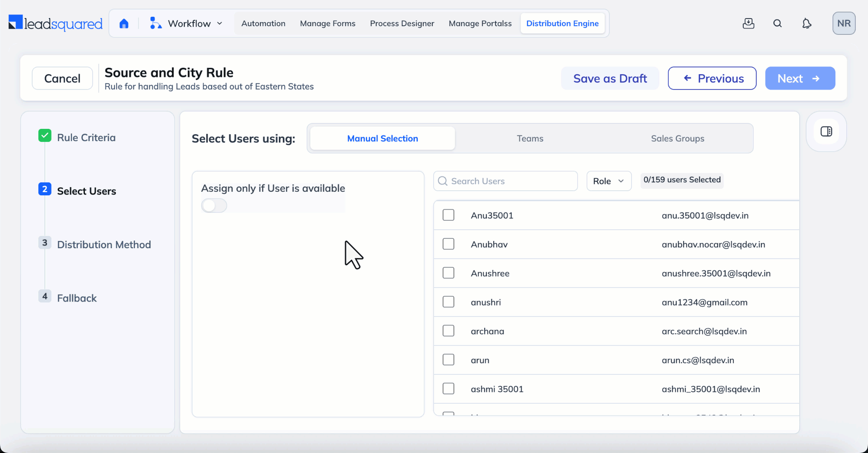The image size is (868, 453).
Task: Check the checkbox next to Anu35001
Action: (448, 215)
